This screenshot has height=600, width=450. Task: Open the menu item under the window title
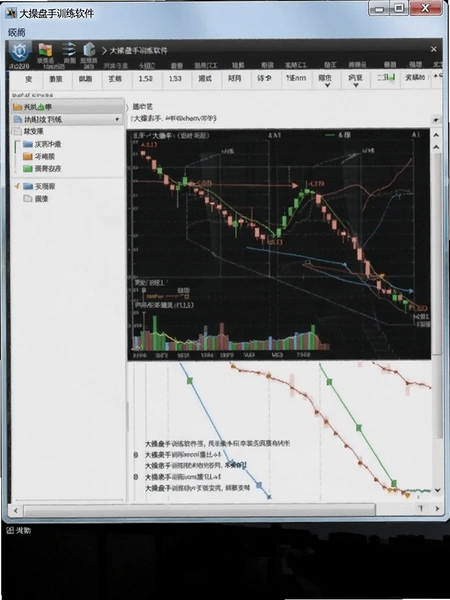(x=16, y=33)
